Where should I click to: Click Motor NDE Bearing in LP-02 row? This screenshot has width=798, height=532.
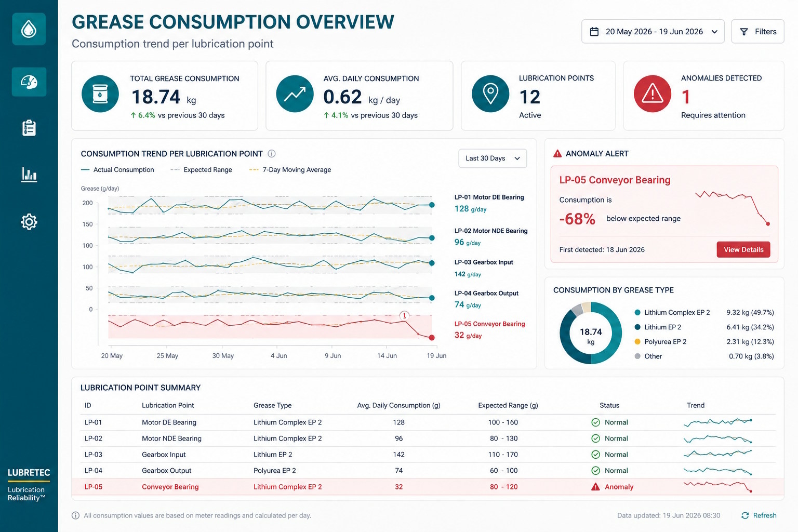click(x=171, y=438)
